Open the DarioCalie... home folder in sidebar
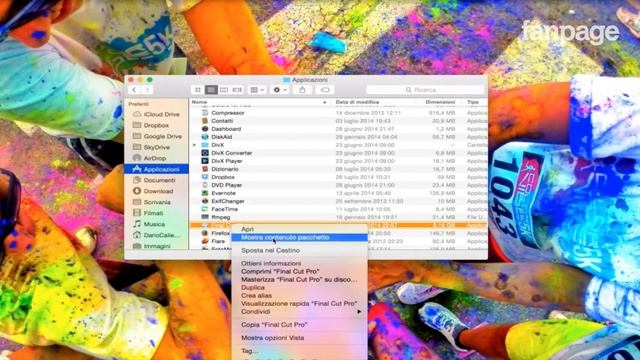This screenshot has width=640, height=360. point(156,235)
